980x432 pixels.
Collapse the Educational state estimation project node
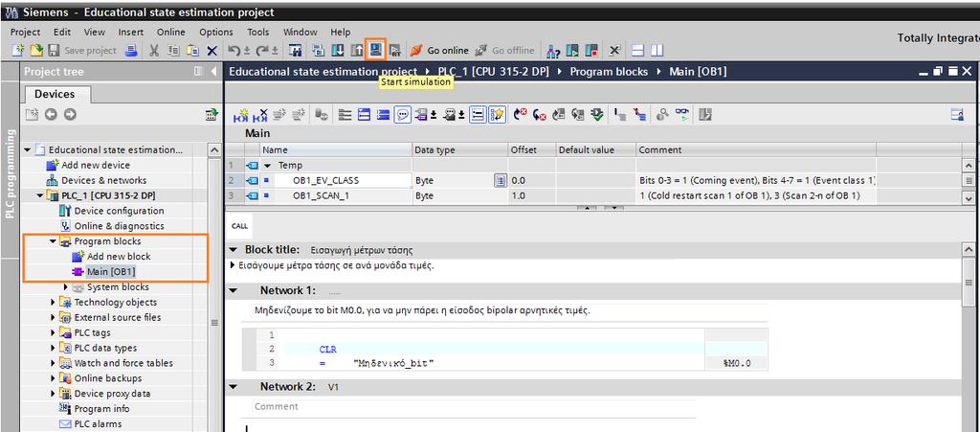click(x=28, y=150)
